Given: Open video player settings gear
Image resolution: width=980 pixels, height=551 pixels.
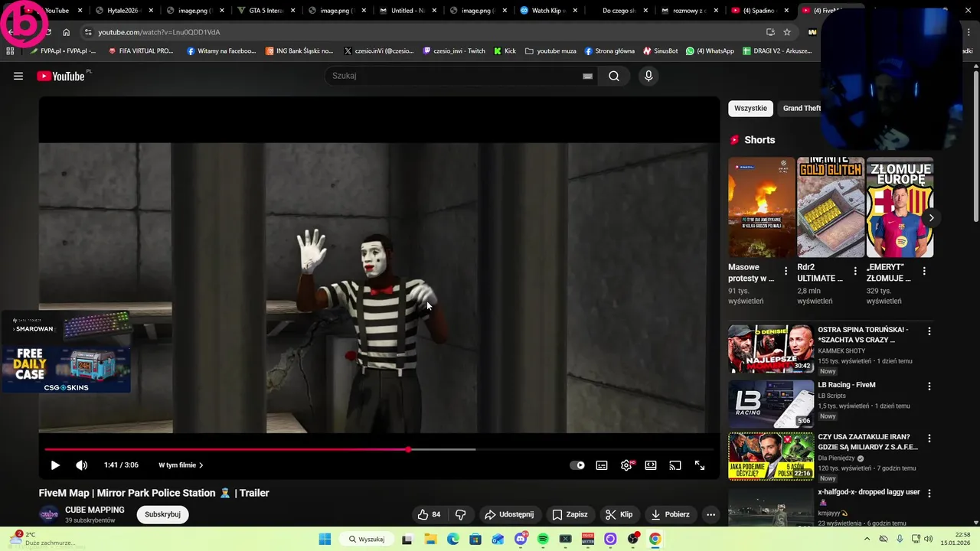Looking at the screenshot, I should (x=626, y=465).
